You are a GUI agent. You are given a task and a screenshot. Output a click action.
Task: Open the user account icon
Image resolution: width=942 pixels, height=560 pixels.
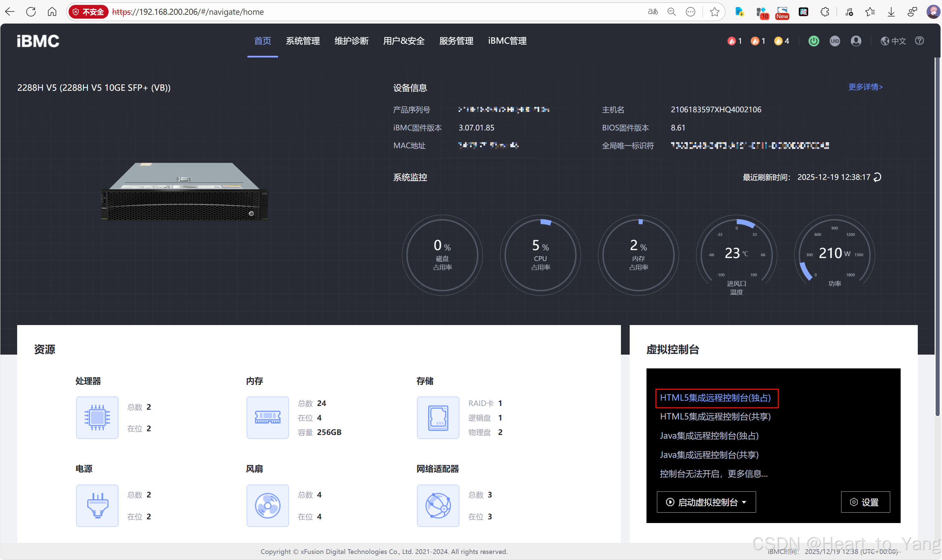(856, 41)
